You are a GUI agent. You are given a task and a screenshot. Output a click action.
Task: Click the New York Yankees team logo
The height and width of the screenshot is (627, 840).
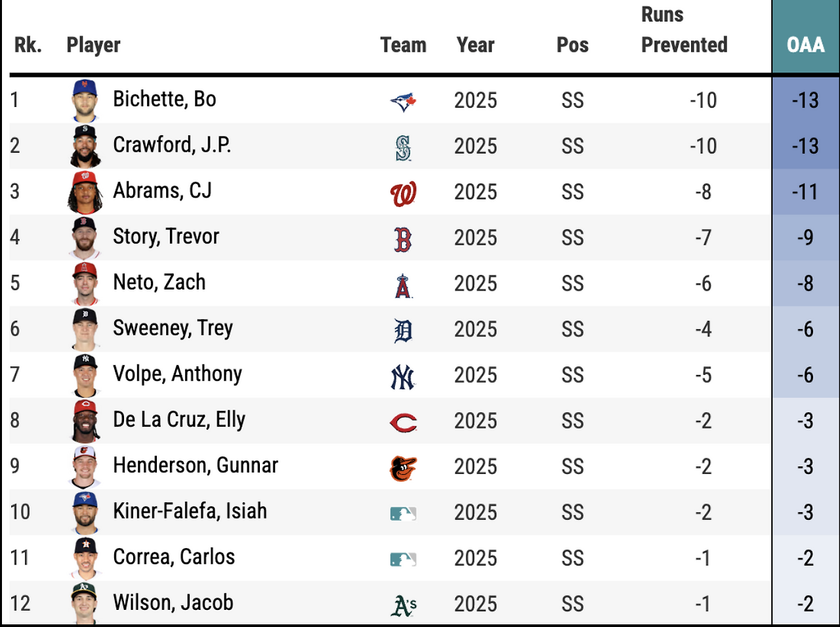tap(403, 377)
